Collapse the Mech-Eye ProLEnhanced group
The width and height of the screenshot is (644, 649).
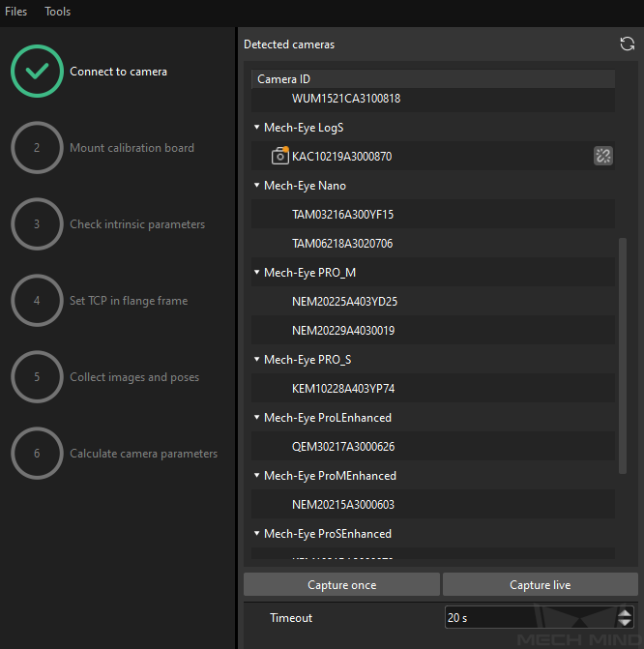[x=256, y=417]
